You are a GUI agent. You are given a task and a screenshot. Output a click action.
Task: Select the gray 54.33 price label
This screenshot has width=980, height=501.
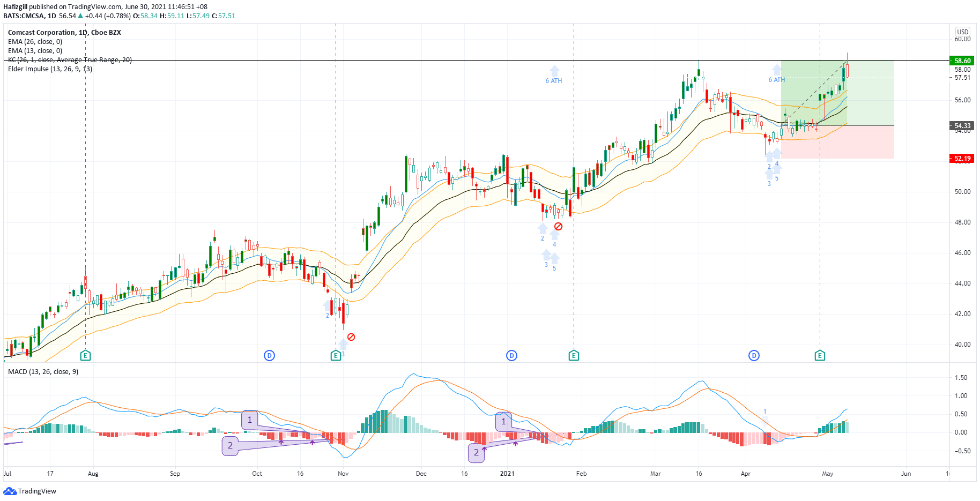click(962, 125)
